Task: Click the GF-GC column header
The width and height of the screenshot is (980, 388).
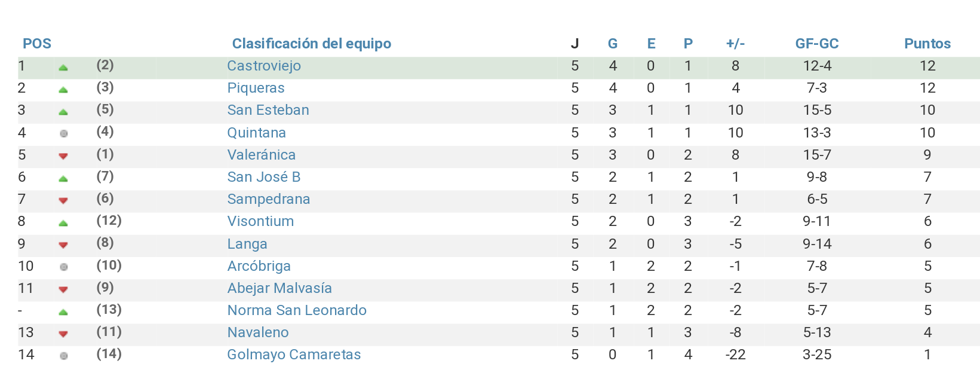Action: tap(817, 44)
